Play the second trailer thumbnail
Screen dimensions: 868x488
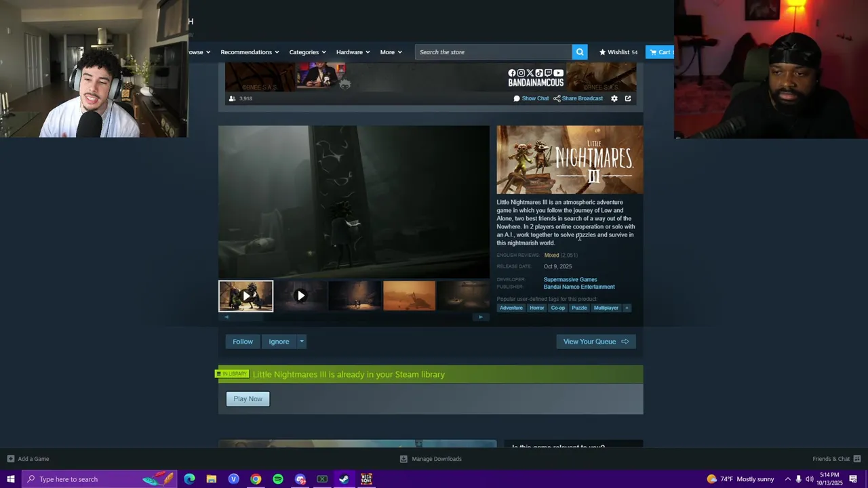point(300,296)
